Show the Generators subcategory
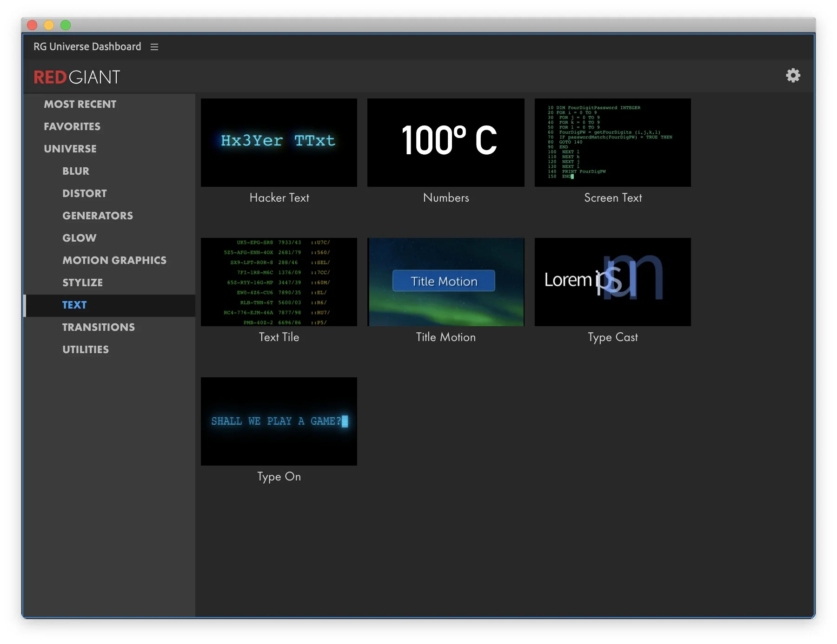837x644 pixels. tap(98, 216)
